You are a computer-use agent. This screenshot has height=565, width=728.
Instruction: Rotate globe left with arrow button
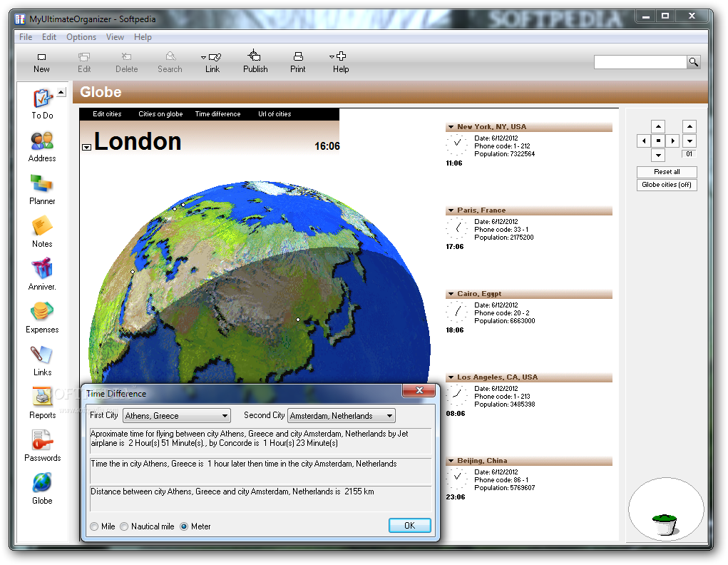(643, 141)
